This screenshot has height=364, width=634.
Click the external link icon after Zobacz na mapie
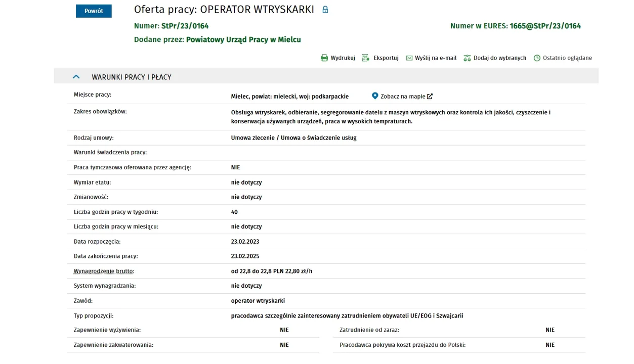tap(430, 97)
